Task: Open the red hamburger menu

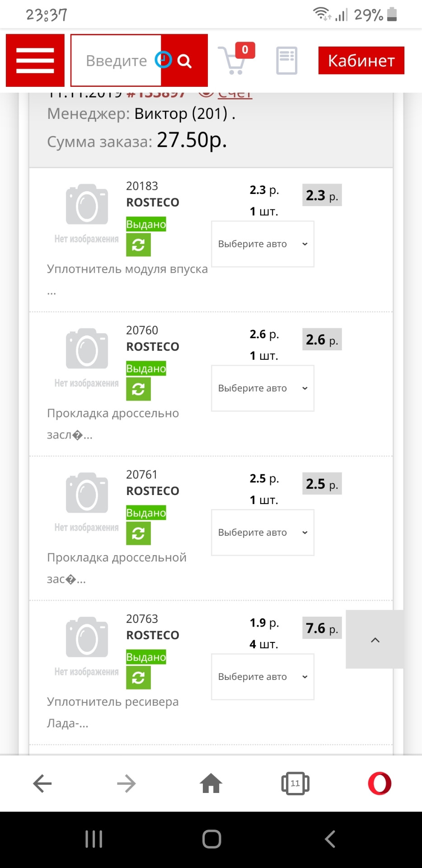Action: (35, 60)
